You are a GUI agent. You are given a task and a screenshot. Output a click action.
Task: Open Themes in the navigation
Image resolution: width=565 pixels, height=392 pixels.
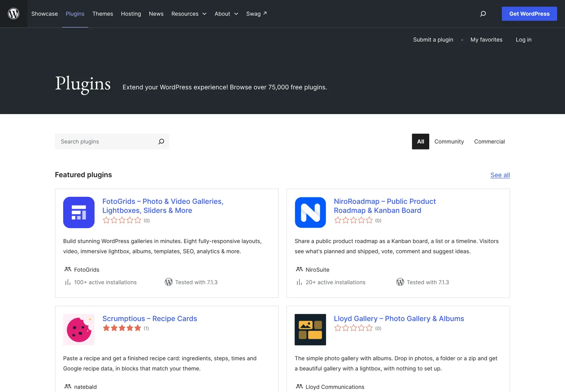pyautogui.click(x=103, y=14)
